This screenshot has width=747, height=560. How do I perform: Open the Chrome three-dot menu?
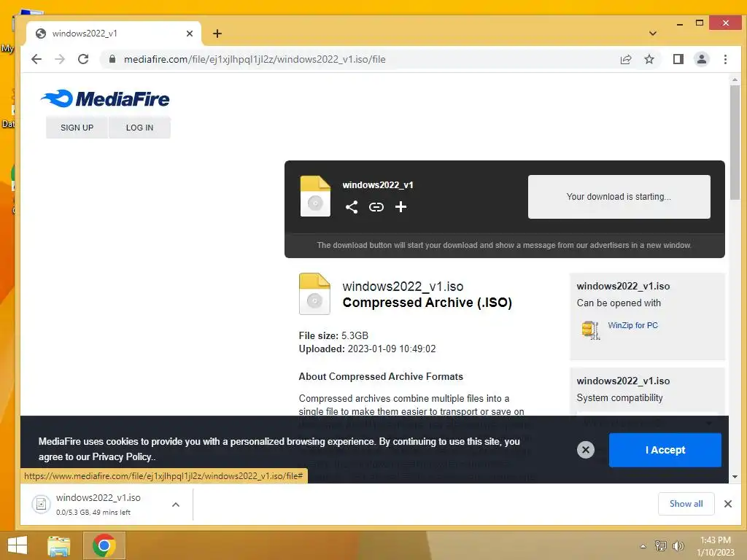click(x=725, y=59)
